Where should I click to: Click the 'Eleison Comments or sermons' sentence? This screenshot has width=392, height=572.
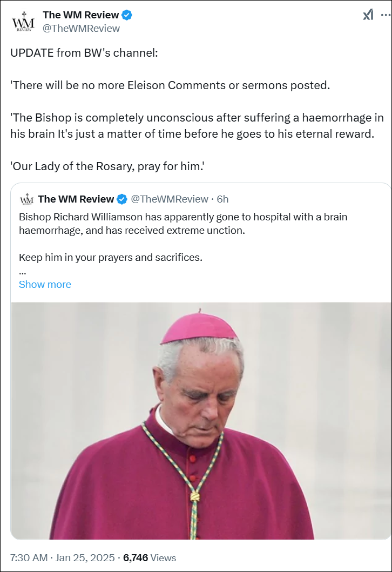[x=170, y=85]
